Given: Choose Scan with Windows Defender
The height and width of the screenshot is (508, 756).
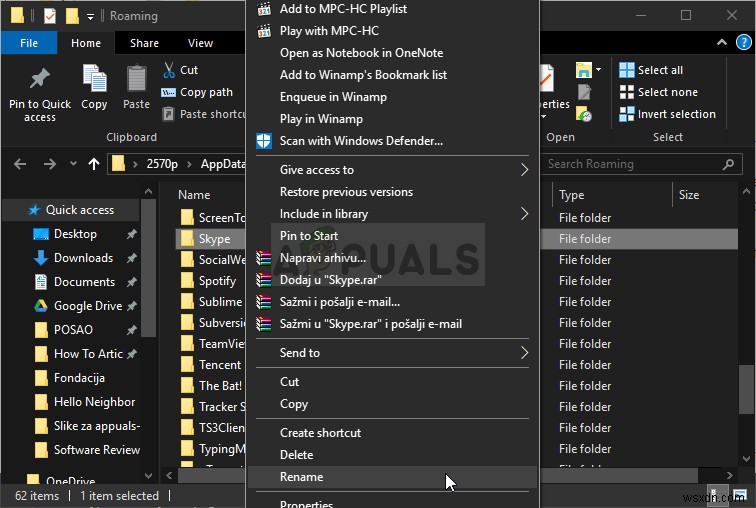Looking at the screenshot, I should pyautogui.click(x=392, y=141).
